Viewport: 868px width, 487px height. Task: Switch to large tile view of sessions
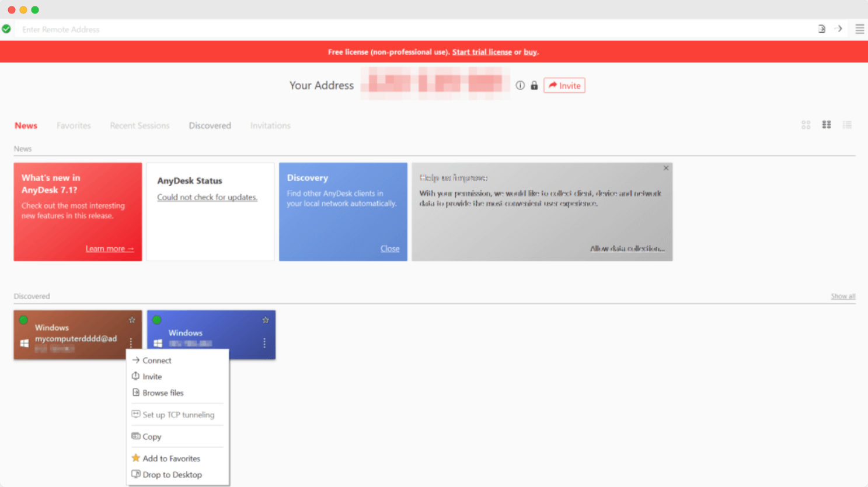click(827, 124)
